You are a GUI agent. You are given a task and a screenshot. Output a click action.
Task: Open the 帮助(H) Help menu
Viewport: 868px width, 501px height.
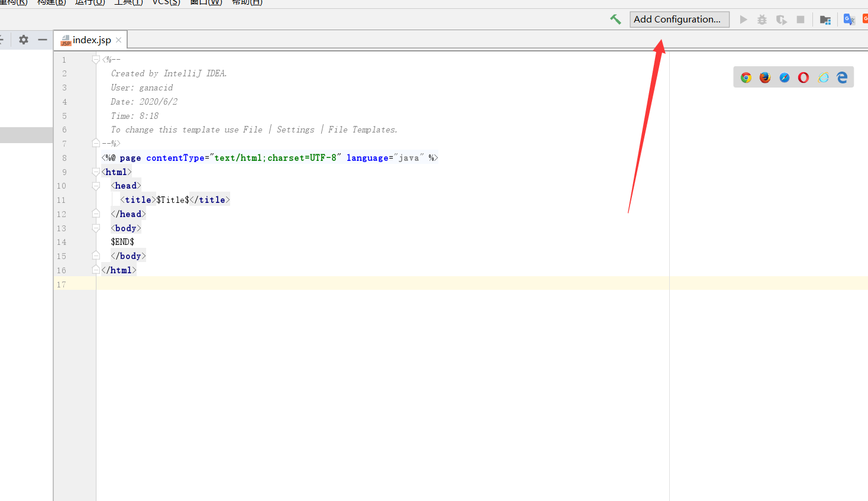click(247, 2)
